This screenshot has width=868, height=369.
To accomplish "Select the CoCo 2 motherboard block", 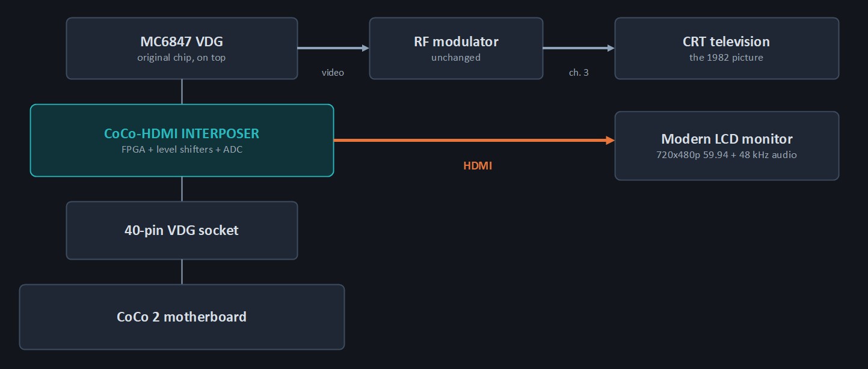I will (182, 317).
